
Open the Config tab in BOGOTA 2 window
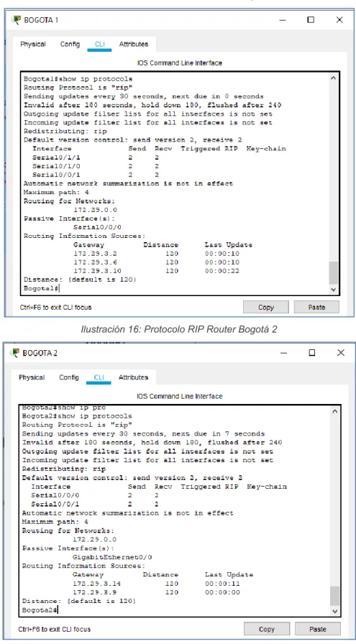(68, 377)
